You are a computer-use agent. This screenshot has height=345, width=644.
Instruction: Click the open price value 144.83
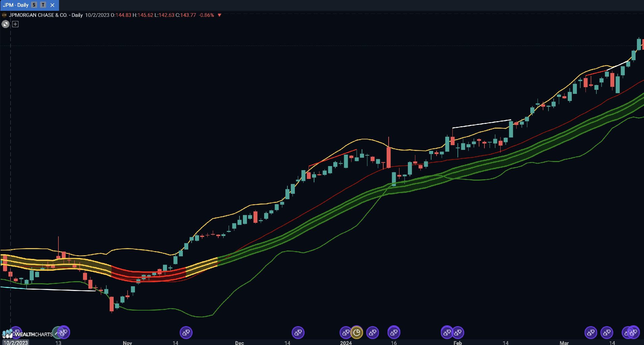click(x=123, y=15)
